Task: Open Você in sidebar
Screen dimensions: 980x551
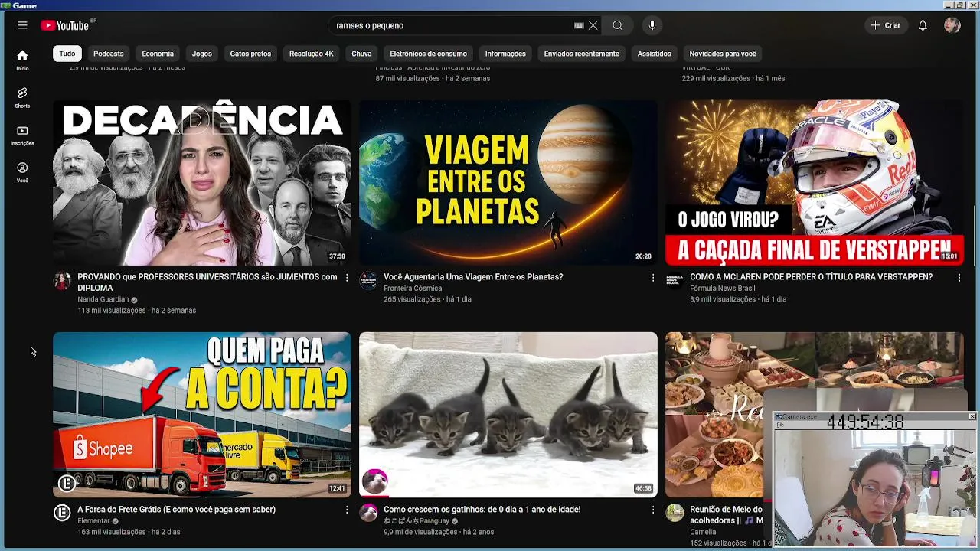Action: (x=22, y=173)
